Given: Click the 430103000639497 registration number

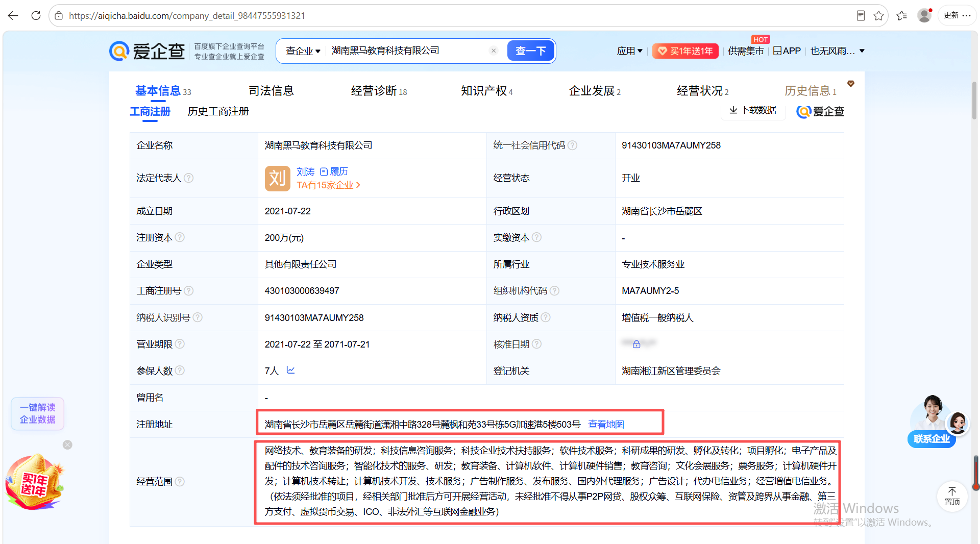Looking at the screenshot, I should [302, 291].
